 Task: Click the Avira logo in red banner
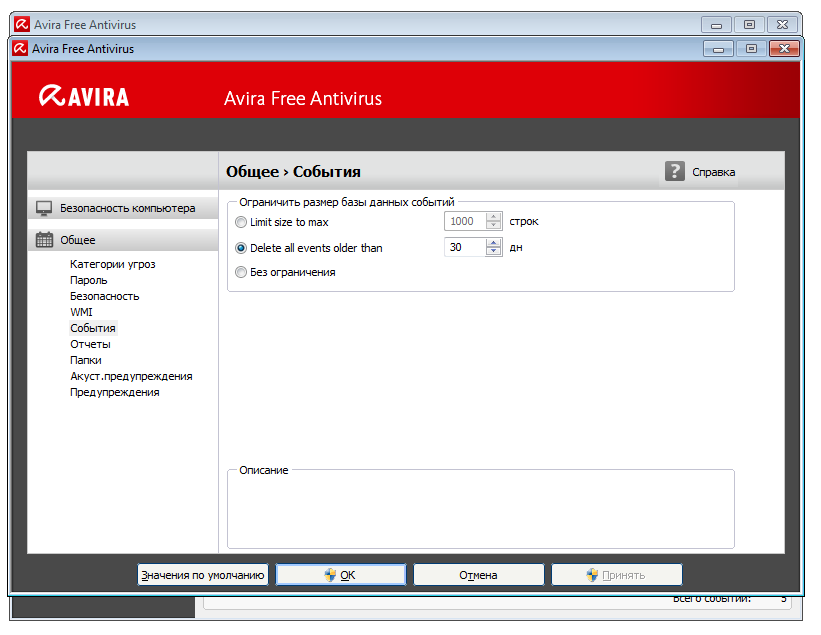tap(84, 96)
